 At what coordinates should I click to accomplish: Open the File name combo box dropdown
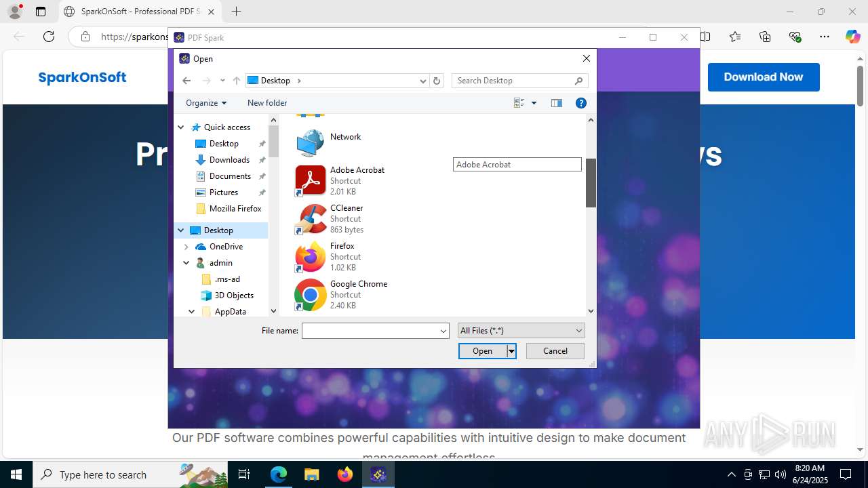coord(443,331)
